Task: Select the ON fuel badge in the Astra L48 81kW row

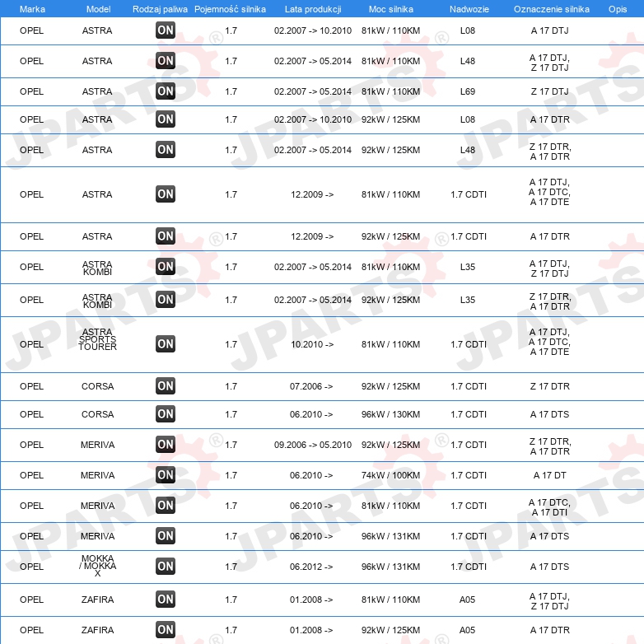Action: (166, 61)
